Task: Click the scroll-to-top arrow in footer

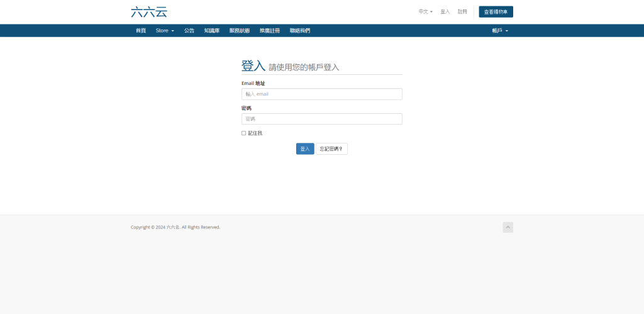Action: 508,227
